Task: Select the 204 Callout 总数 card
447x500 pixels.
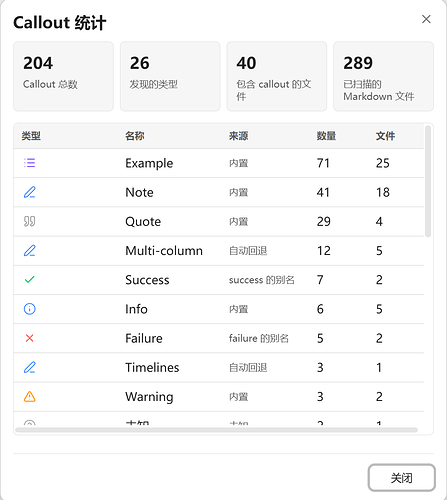Action: pos(63,76)
